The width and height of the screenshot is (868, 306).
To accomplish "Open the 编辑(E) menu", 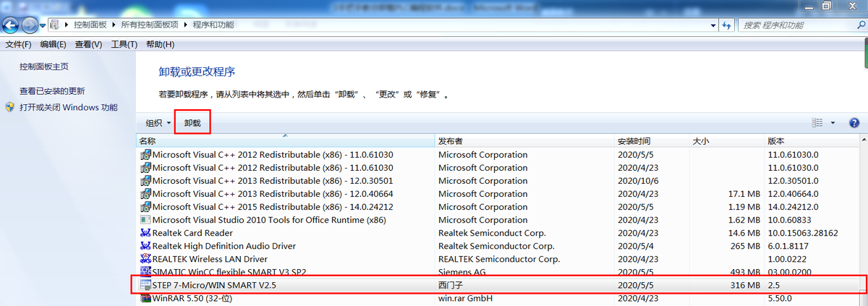I will pos(53,44).
